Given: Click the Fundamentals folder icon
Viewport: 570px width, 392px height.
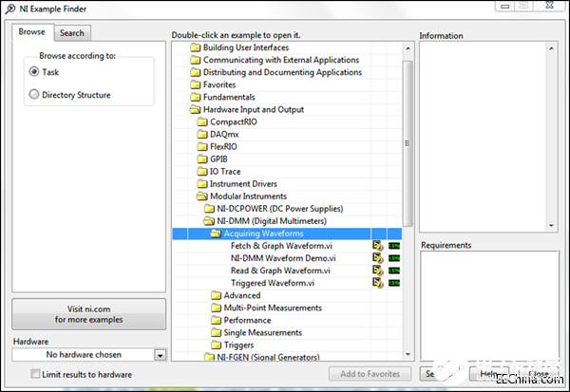Looking at the screenshot, I should click(x=195, y=97).
